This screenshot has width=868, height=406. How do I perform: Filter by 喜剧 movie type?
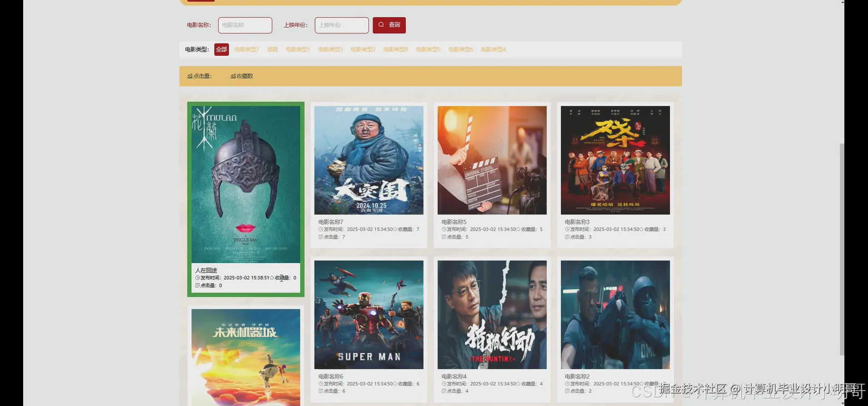272,50
